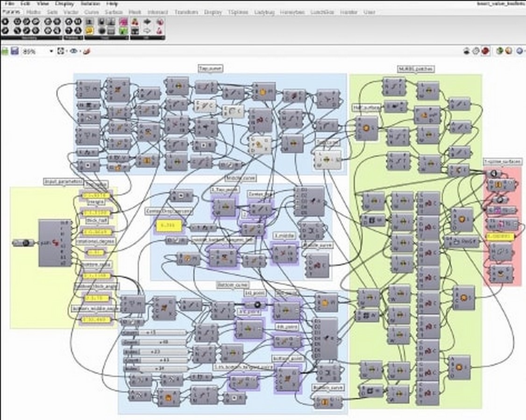Click the number slider with value 15

click(154, 333)
